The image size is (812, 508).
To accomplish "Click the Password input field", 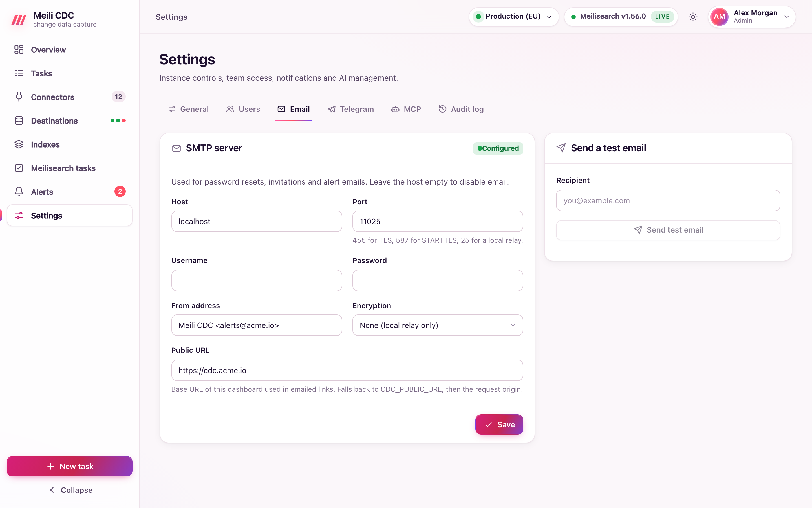I will point(438,281).
